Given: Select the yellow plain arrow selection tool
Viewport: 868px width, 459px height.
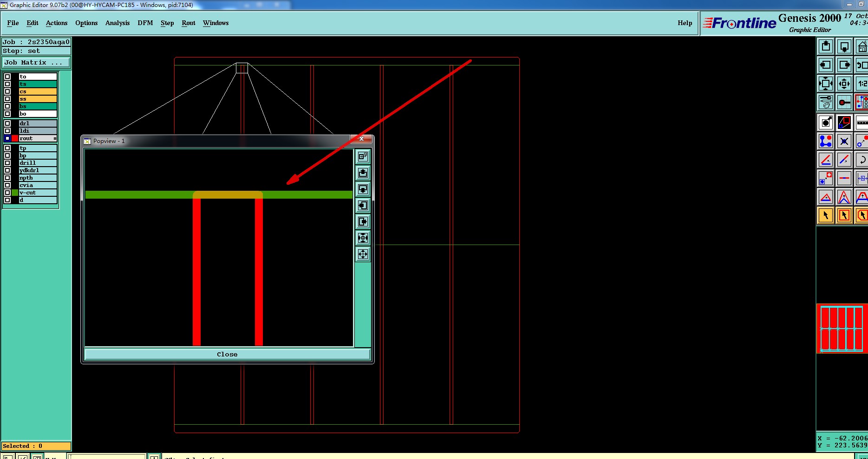Looking at the screenshot, I should 826,215.
